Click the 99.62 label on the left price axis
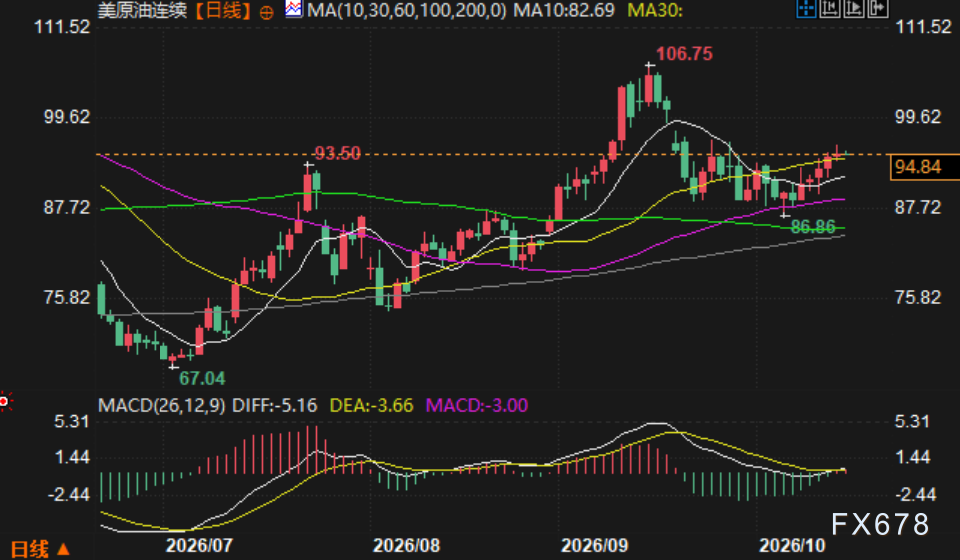Screen dimensions: 960x560 (x=66, y=117)
